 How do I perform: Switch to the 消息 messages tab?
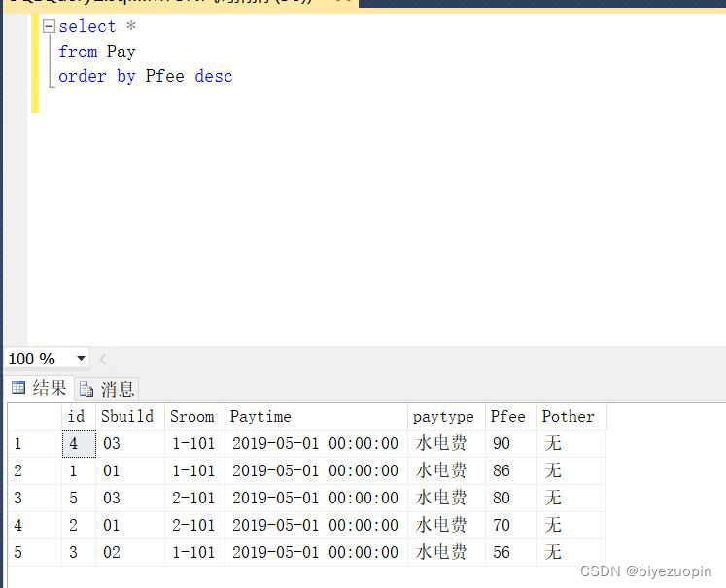(x=108, y=389)
